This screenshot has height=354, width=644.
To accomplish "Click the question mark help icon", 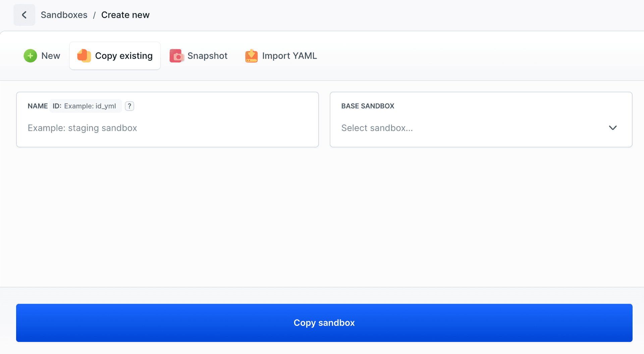I will pyautogui.click(x=129, y=106).
